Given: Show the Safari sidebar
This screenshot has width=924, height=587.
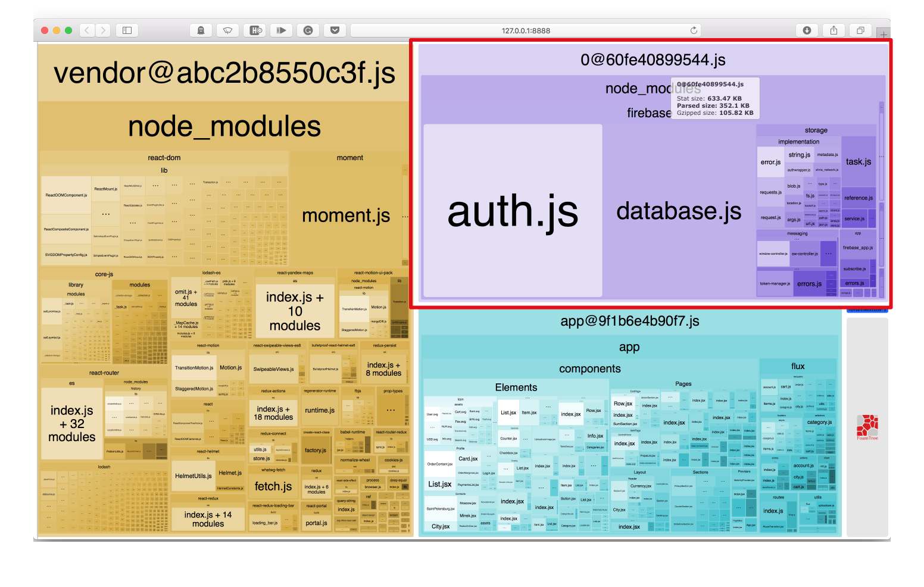Looking at the screenshot, I should pyautogui.click(x=127, y=30).
